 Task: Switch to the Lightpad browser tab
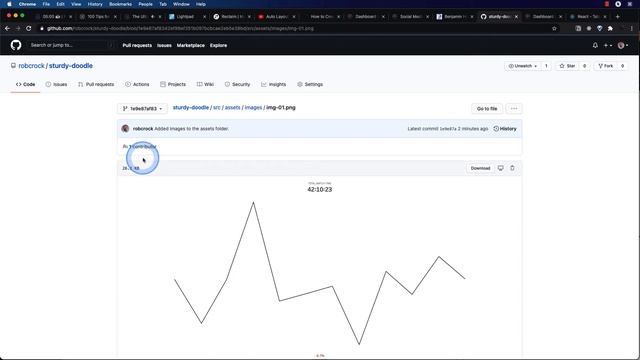click(x=188, y=17)
